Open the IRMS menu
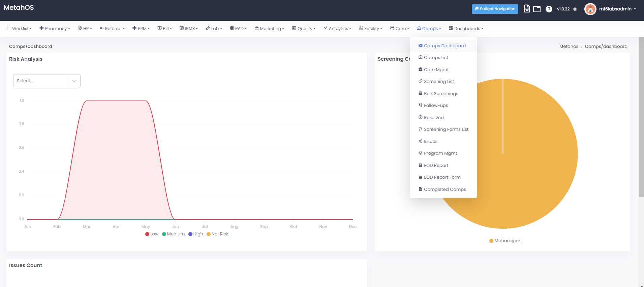Image resolution: width=644 pixels, height=287 pixels. (x=189, y=28)
